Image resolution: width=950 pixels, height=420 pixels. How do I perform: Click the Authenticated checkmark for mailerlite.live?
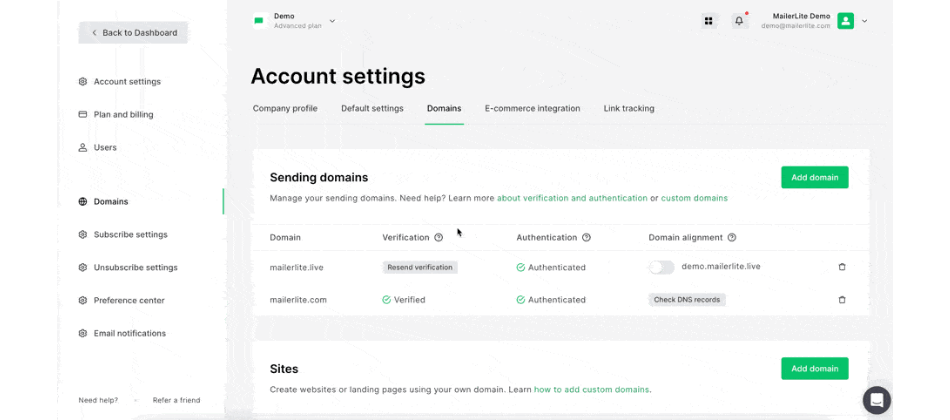[x=520, y=267]
